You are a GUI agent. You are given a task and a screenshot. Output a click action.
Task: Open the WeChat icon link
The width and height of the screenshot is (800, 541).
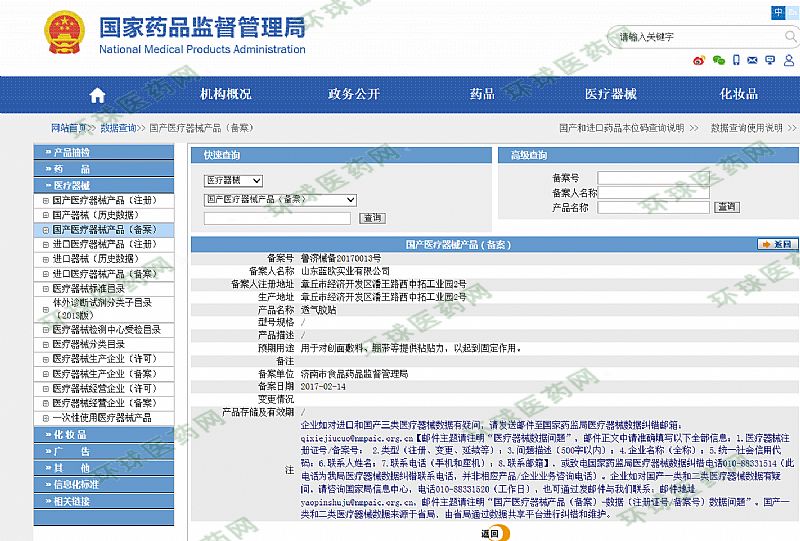pyautogui.click(x=718, y=60)
